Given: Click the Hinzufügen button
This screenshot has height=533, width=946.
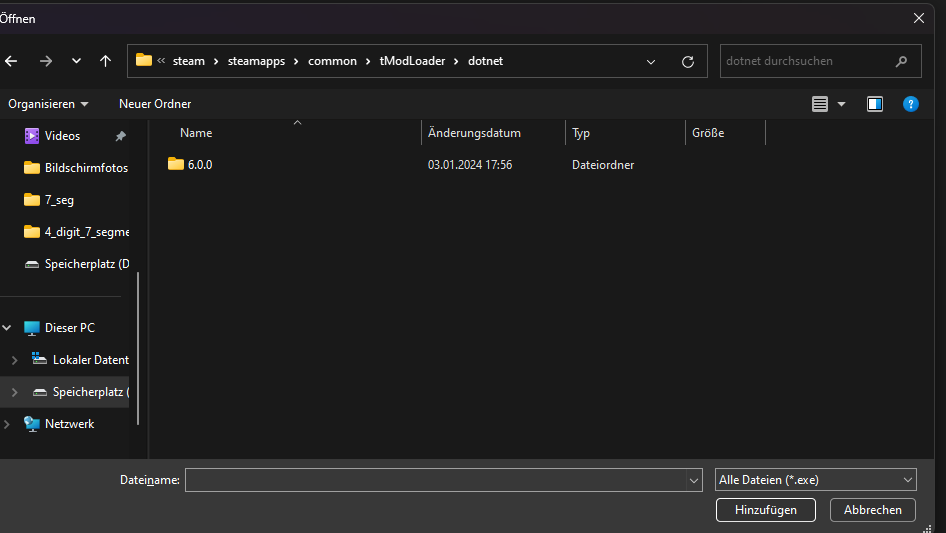Looking at the screenshot, I should (x=766, y=510).
